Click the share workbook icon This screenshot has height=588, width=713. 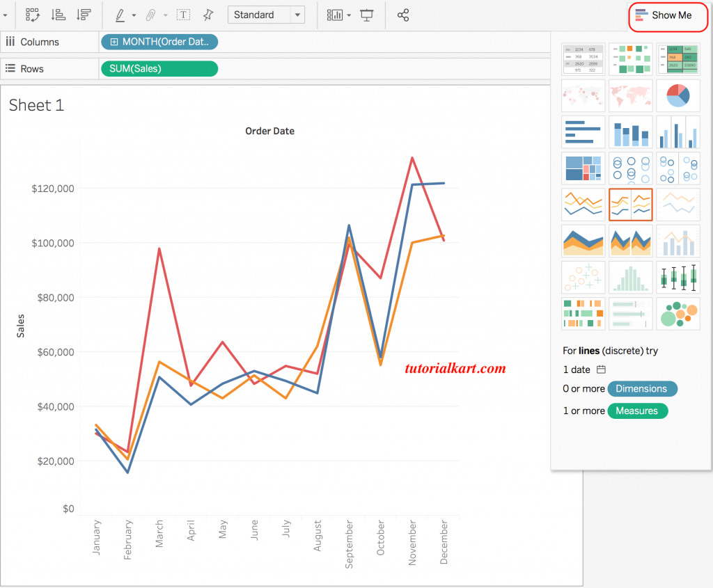(x=403, y=14)
